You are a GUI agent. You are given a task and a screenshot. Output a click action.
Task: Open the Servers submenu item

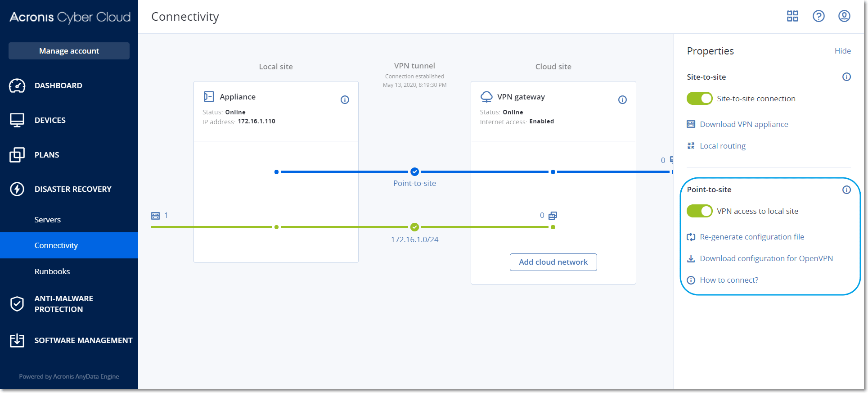(x=48, y=220)
